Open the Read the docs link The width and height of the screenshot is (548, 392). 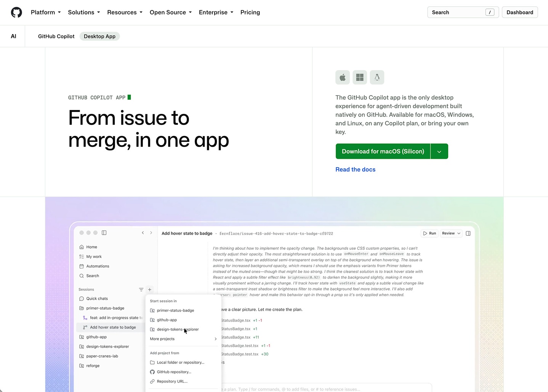click(355, 170)
